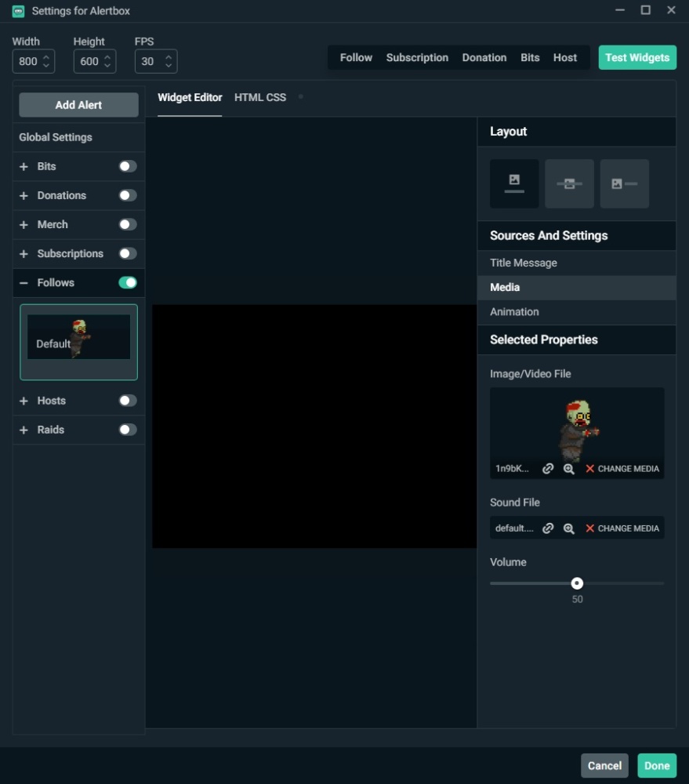Click the Height input field
This screenshot has width=689, height=784.
[x=95, y=61]
